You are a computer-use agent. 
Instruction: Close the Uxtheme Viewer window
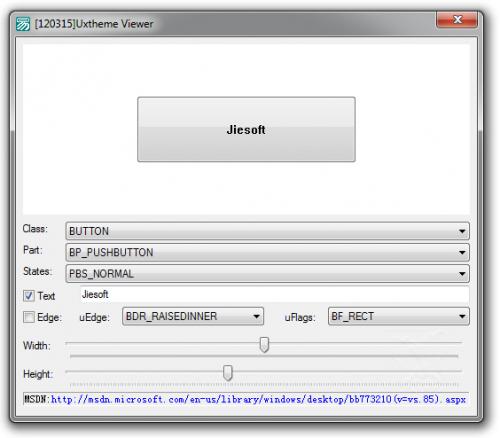457,20
